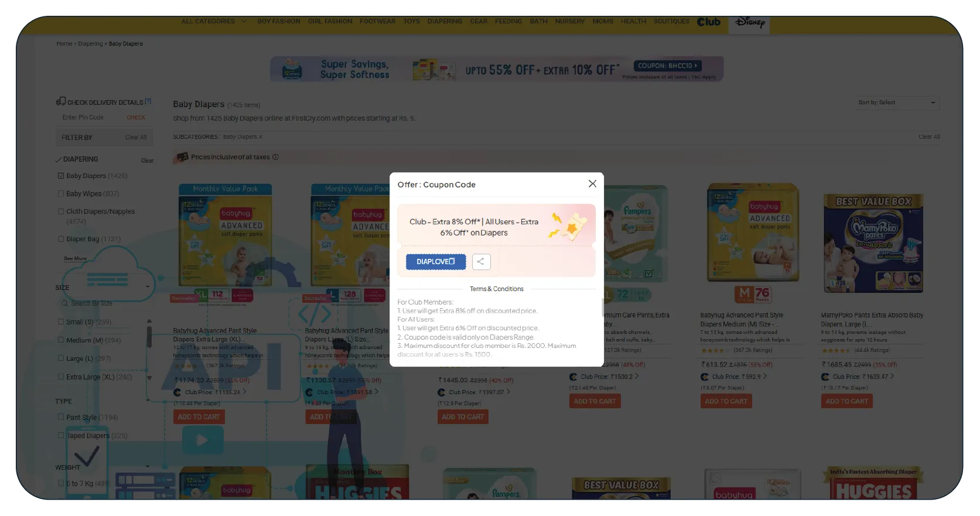Click the delivery truck icon

(x=60, y=101)
